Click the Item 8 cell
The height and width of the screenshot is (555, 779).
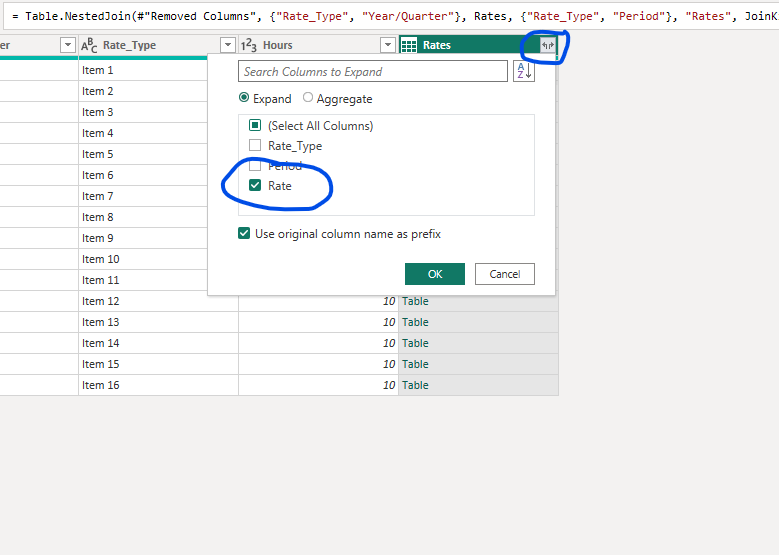pyautogui.click(x=143, y=217)
